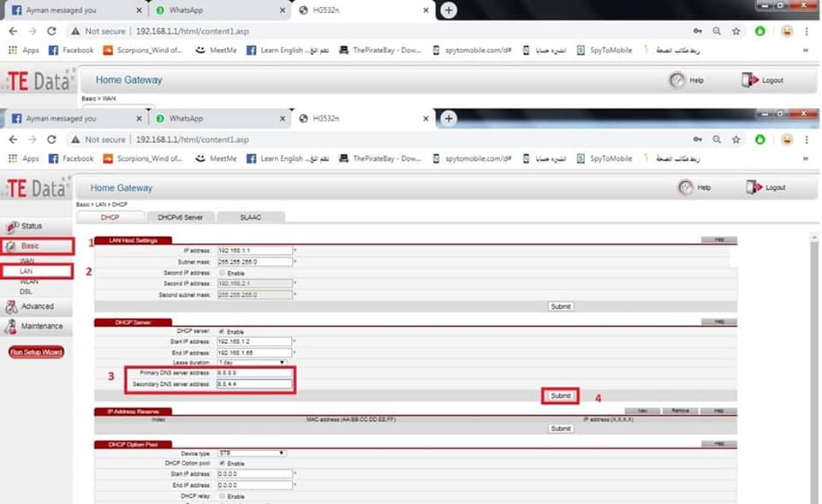Close the WhatsApp tab in the lower window

[282, 118]
